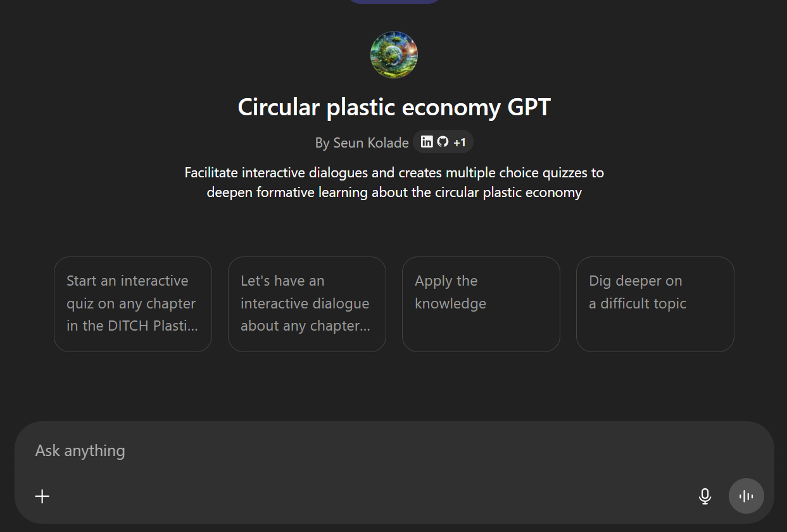Choose the 'Let's have an interactive dialogue' card
Viewport: 787px width, 532px height.
(x=307, y=304)
